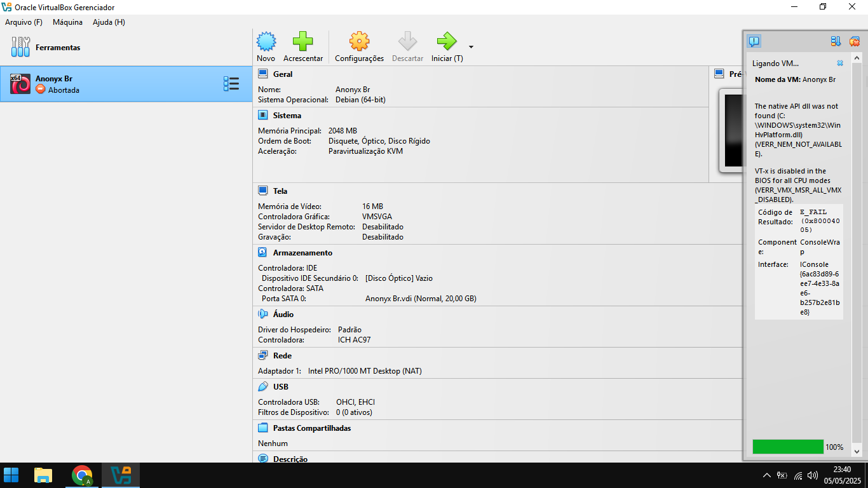
Task: Click the Rede network icon
Action: [262, 355]
